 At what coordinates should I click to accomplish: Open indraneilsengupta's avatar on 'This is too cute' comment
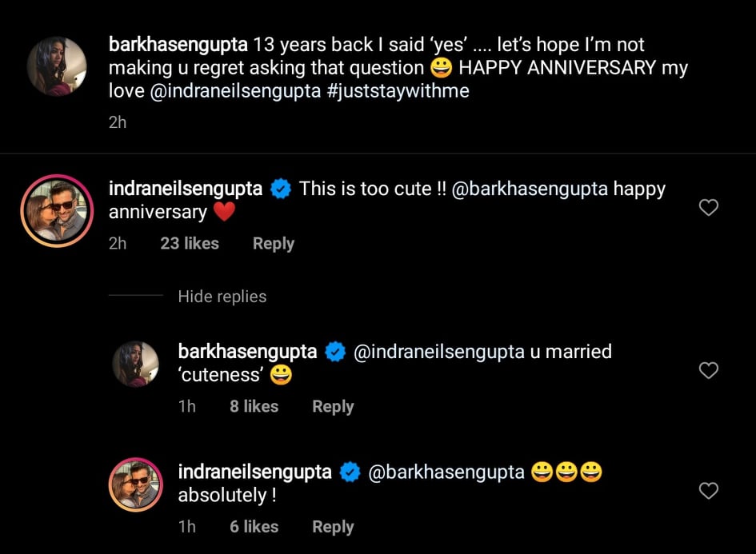57,211
